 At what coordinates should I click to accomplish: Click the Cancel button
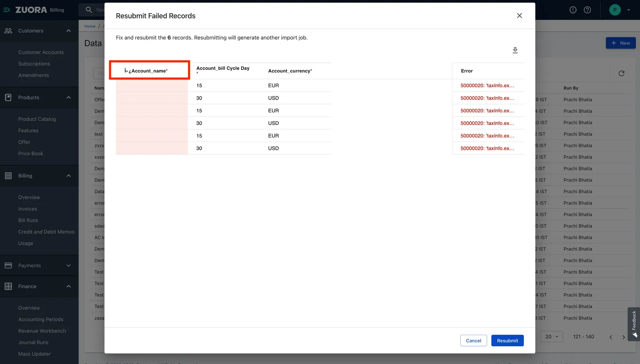click(x=474, y=341)
